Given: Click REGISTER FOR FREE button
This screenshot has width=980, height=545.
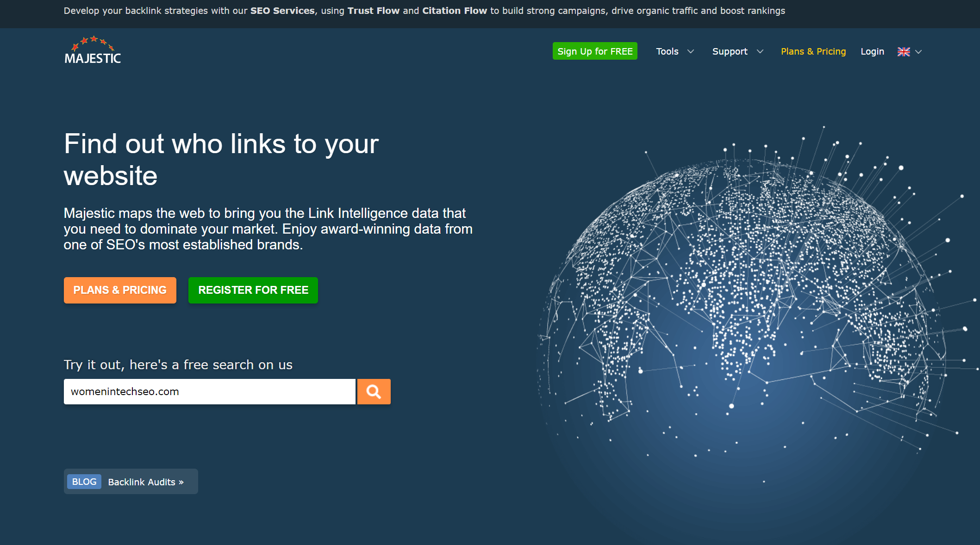Looking at the screenshot, I should tap(253, 290).
